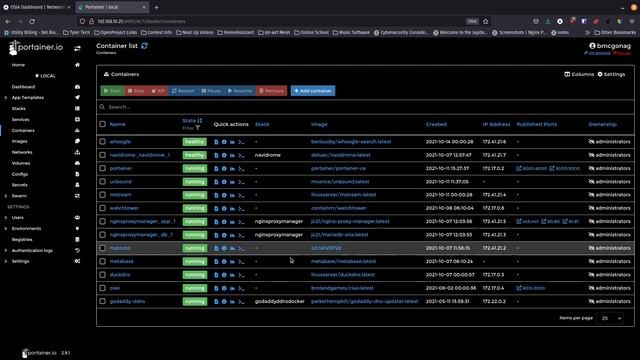
Task: Click the Dashboard gauge icon in sidebar
Action: coord(78,87)
